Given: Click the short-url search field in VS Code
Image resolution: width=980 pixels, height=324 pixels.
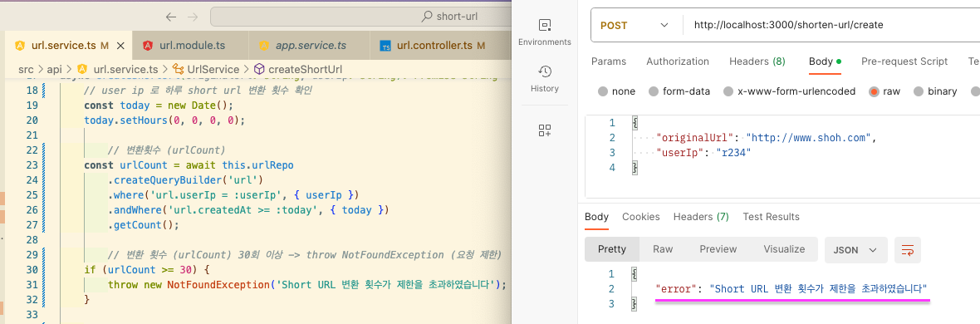Looking at the screenshot, I should [360, 17].
